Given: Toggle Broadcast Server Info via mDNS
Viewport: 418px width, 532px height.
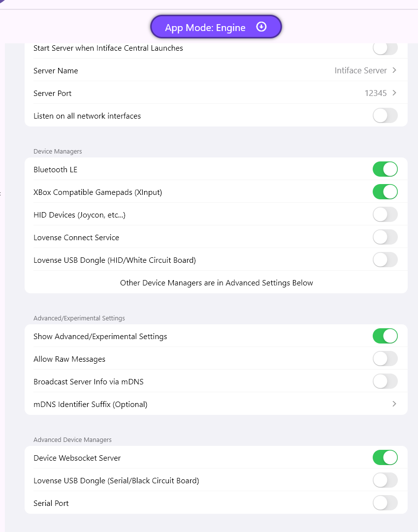Looking at the screenshot, I should point(385,381).
